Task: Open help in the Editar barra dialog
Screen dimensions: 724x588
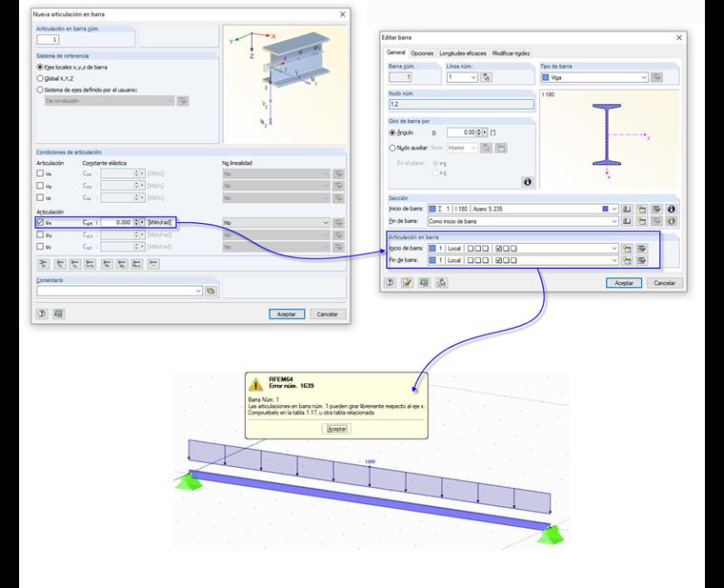Action: 391,283
